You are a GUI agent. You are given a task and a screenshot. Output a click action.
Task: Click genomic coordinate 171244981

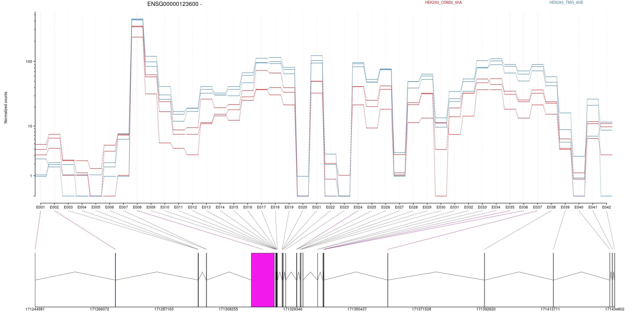(x=35, y=309)
